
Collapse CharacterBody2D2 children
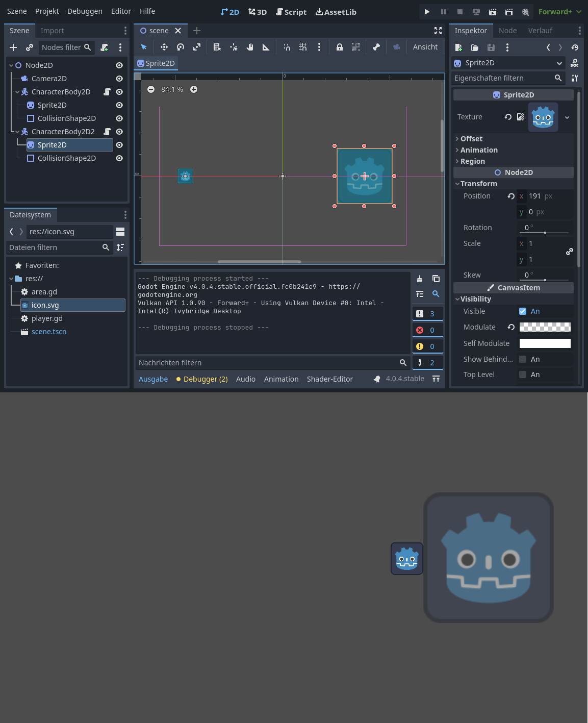pos(17,132)
